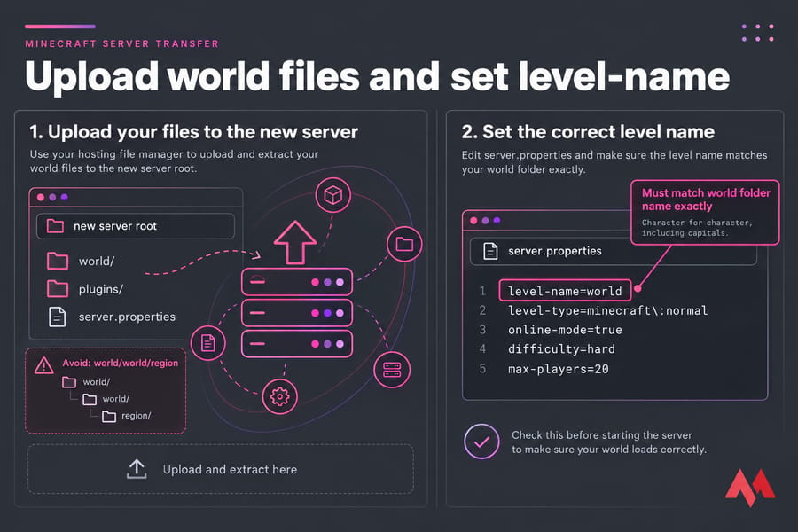
Task: Select the difficulty=hard line
Action: point(561,349)
